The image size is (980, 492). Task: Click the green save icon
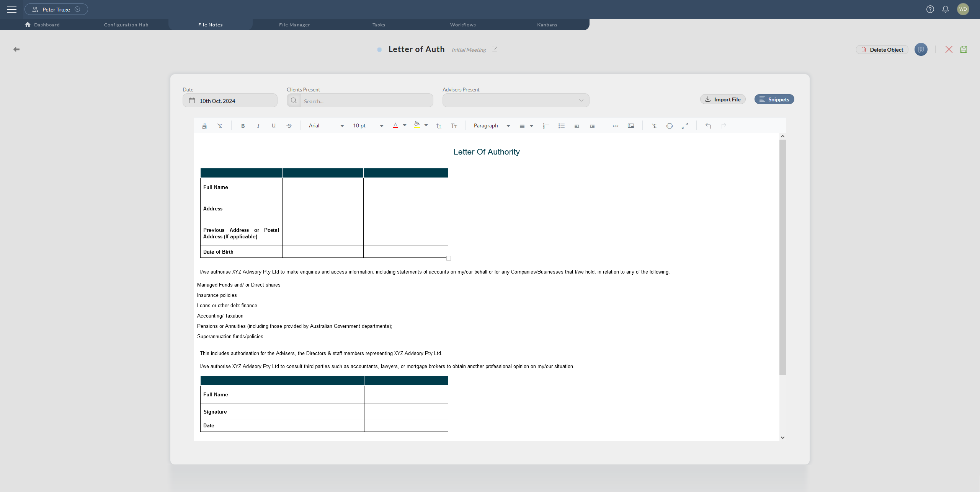(964, 49)
